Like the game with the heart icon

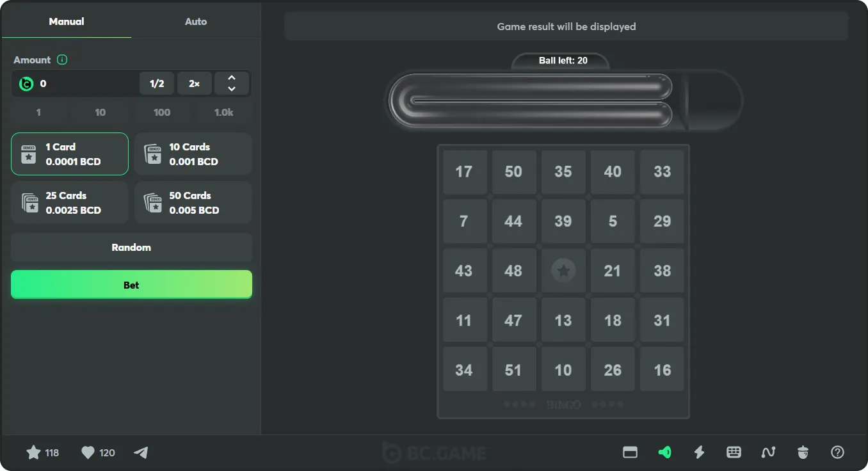98,452
